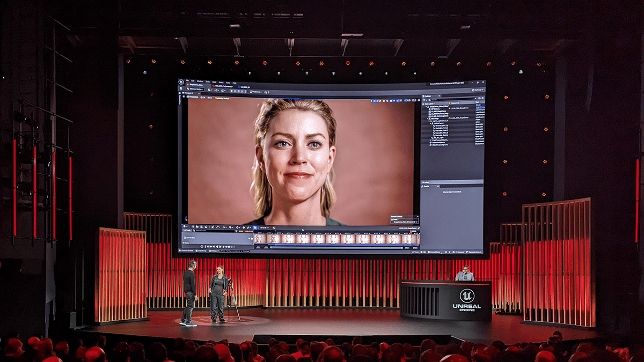The height and width of the screenshot is (362, 644).
Task: Open the File menu
Action: [187, 80]
